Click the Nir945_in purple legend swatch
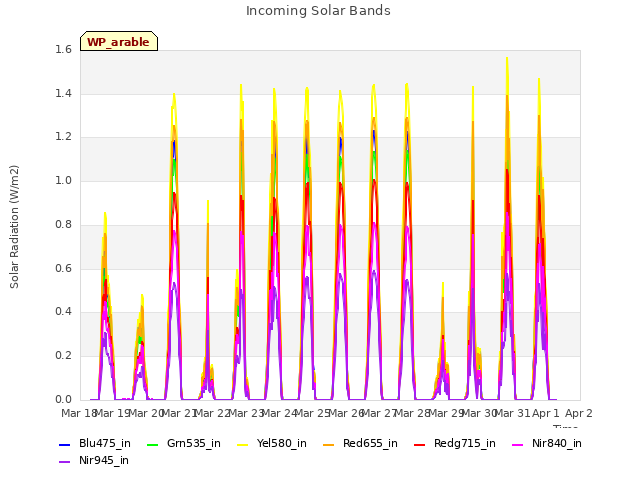The image size is (640, 480). pyautogui.click(x=64, y=462)
